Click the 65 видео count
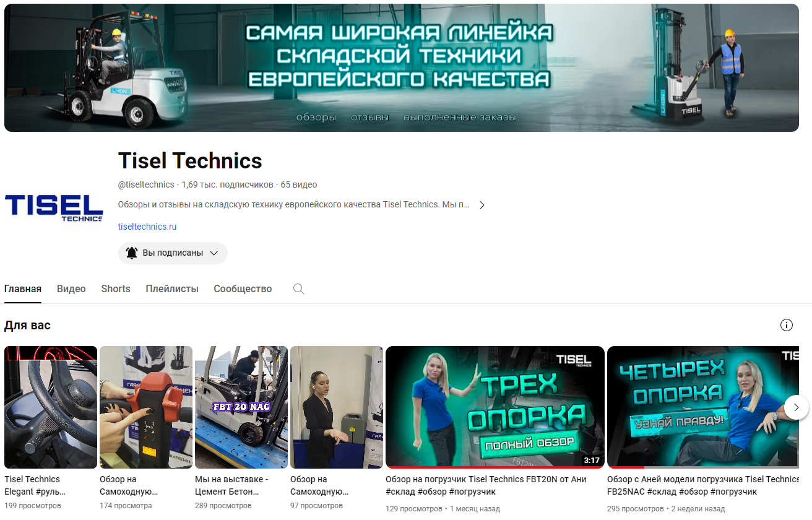Viewport: 812px width, 520px height. coord(299,184)
